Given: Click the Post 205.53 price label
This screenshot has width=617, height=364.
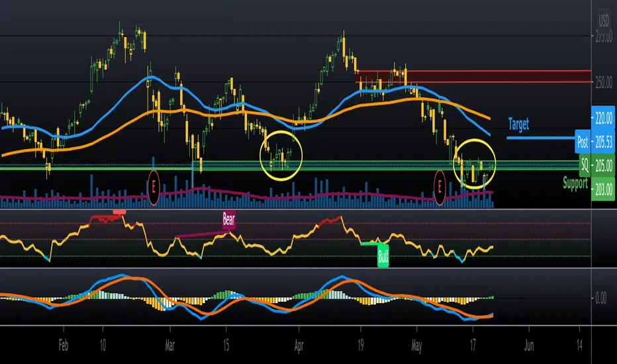Looking at the screenshot, I should click(594, 142).
